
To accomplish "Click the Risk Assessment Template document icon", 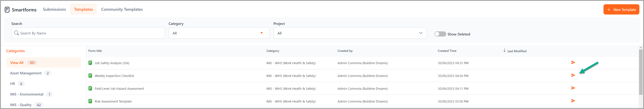I will 90,101.
